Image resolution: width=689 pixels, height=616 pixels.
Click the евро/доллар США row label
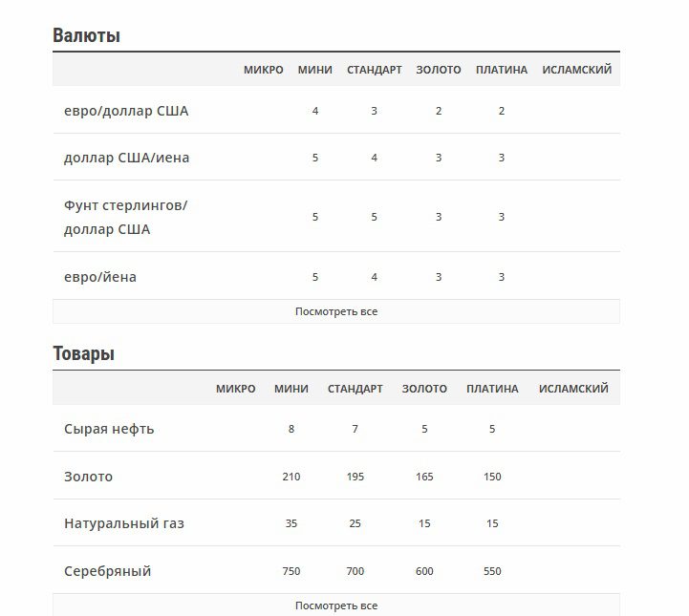[126, 111]
